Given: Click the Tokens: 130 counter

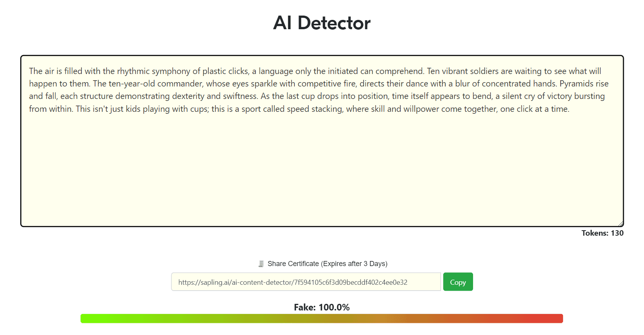Looking at the screenshot, I should [602, 233].
